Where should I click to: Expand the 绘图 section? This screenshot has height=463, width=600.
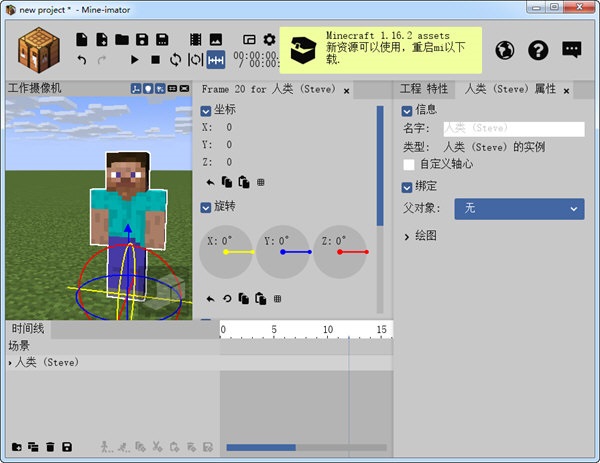click(406, 236)
